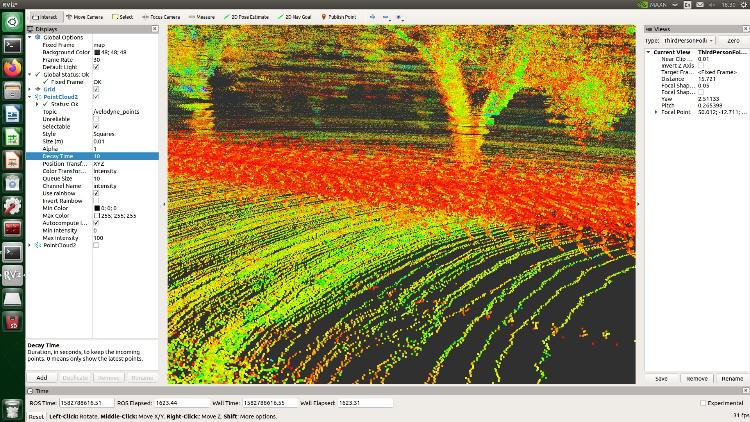Viewport: 750px width, 422px height.
Task: Expand the Focal Point property
Action: [656, 112]
